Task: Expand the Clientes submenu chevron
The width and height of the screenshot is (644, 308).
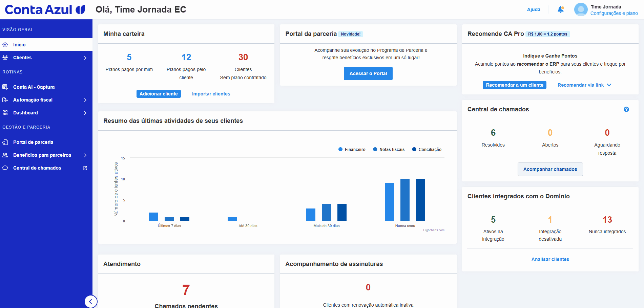Action: coord(85,58)
